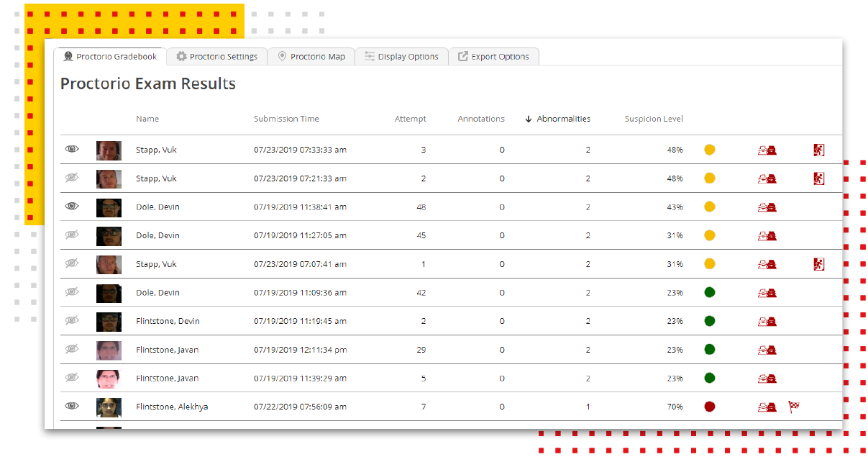Toggle eye icon for Stapp, Vuk attempt 1
The width and height of the screenshot is (868, 457).
click(72, 263)
